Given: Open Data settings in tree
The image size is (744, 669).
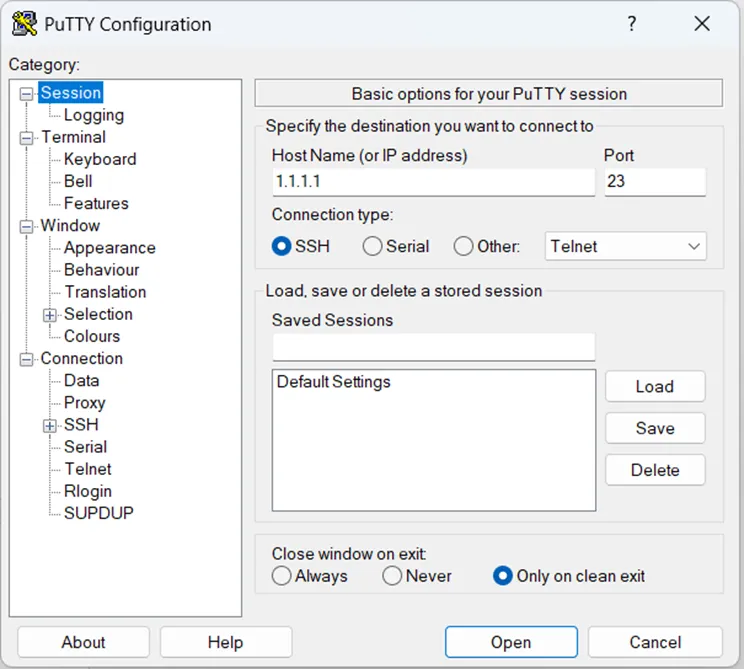Looking at the screenshot, I should (82, 381).
